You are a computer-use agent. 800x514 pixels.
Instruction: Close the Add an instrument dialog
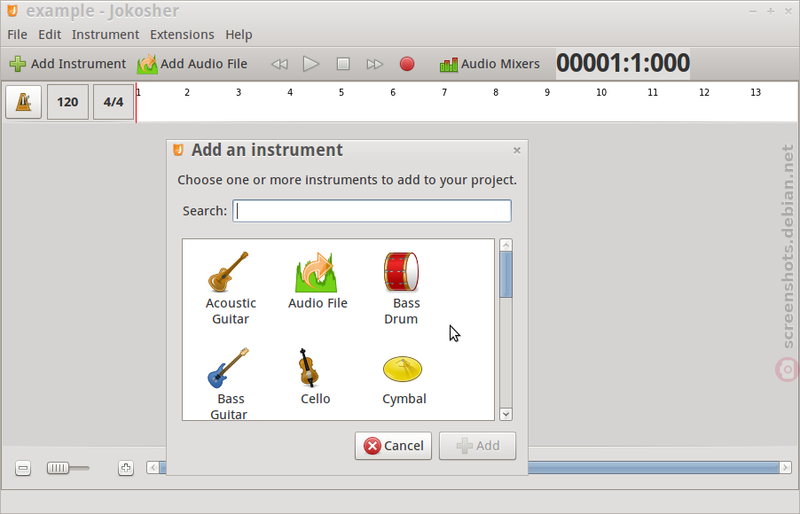[517, 150]
